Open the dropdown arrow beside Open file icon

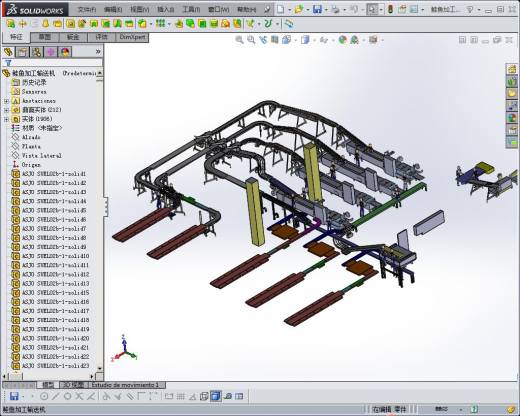(x=308, y=10)
